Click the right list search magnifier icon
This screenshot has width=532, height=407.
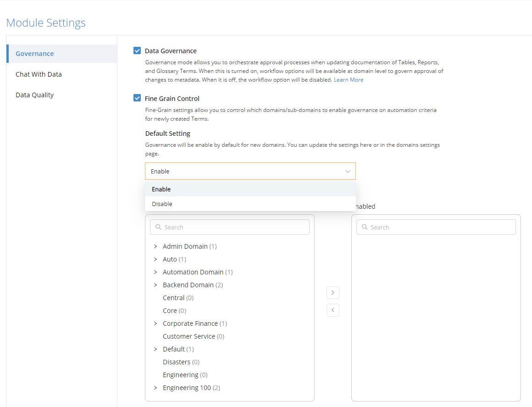365,227
